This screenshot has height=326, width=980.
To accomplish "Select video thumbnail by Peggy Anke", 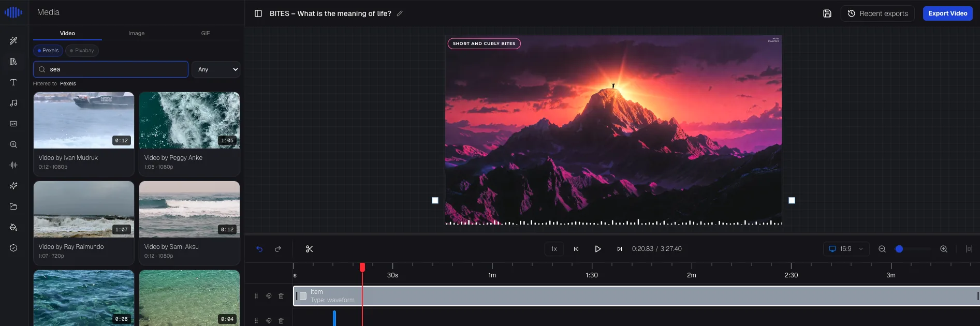I will [189, 121].
